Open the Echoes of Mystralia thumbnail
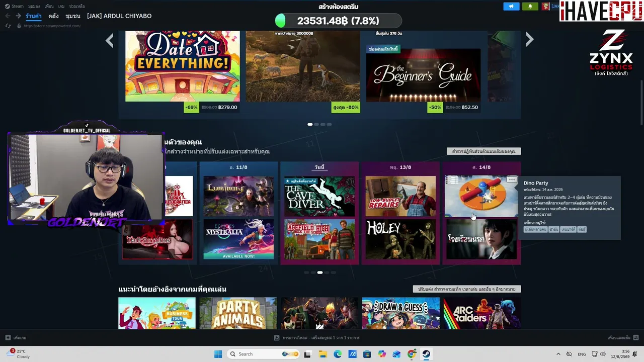This screenshot has height=362, width=644. [238, 239]
